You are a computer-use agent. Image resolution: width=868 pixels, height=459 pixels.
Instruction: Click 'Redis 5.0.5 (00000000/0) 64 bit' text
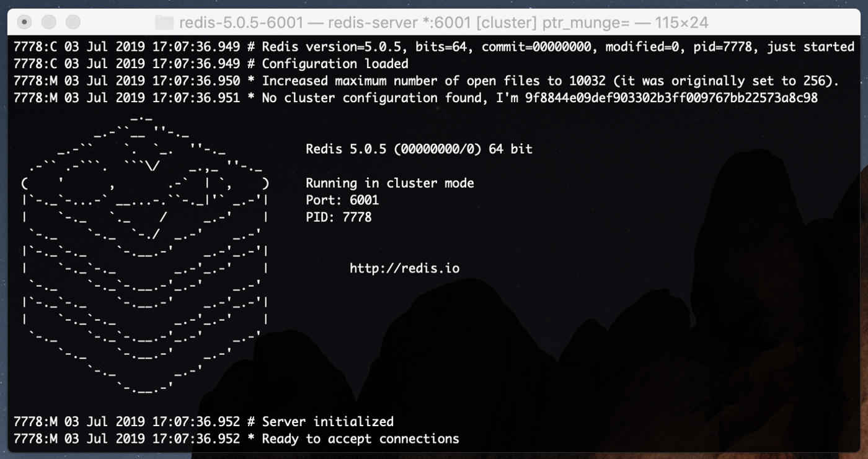419,149
